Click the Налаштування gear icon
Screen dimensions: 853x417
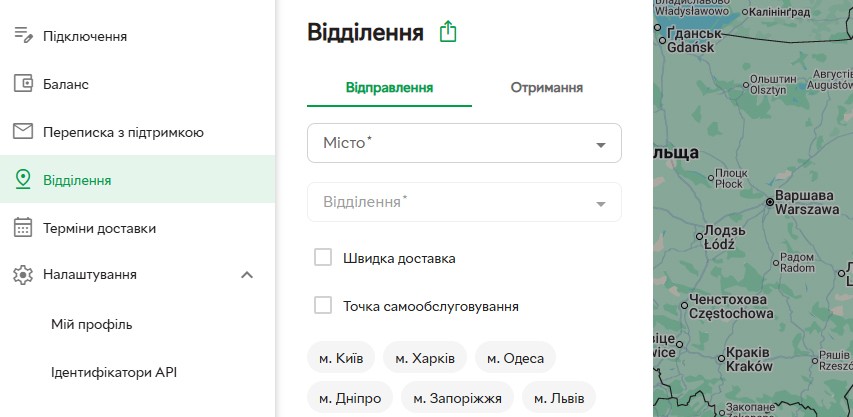pos(23,275)
